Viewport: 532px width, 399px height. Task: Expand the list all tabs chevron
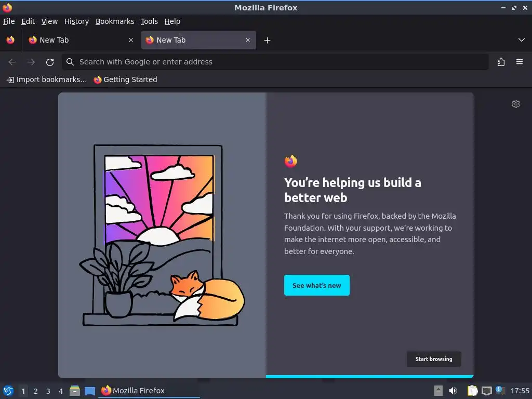(x=522, y=40)
